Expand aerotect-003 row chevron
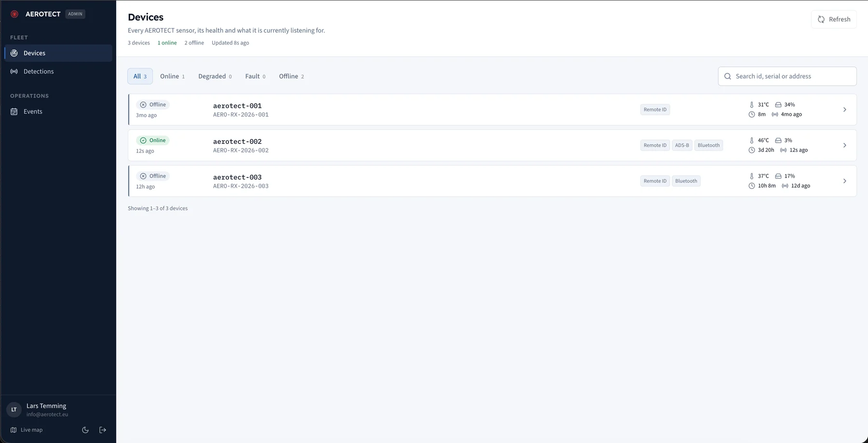The image size is (868, 443). point(844,181)
